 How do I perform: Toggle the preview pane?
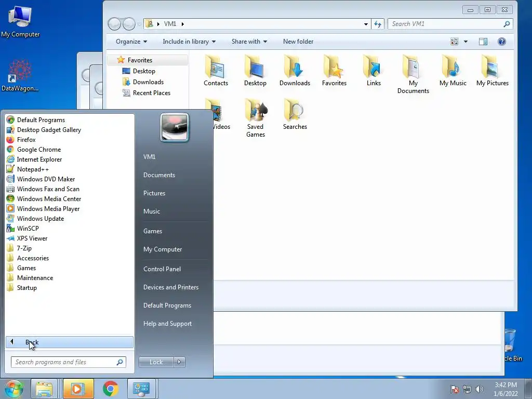click(x=483, y=42)
